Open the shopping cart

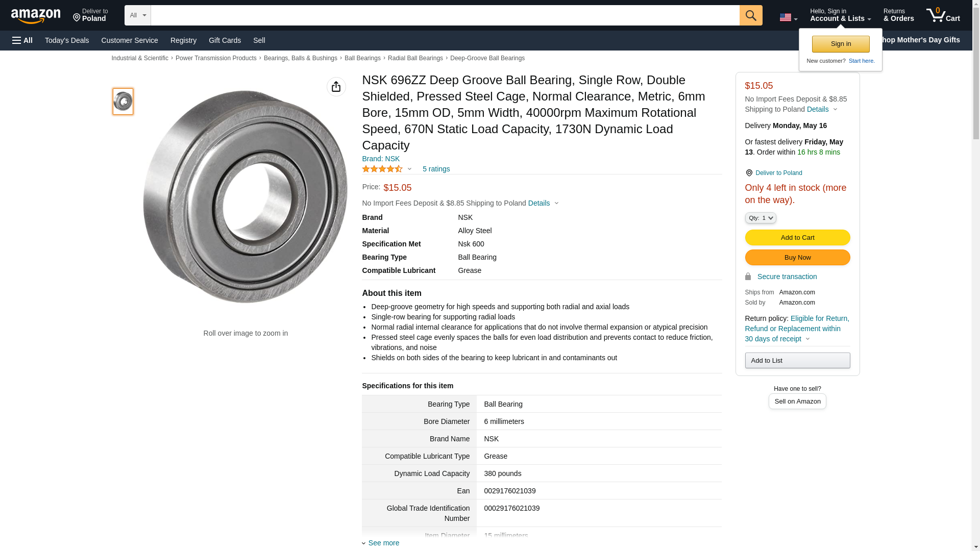[943, 15]
